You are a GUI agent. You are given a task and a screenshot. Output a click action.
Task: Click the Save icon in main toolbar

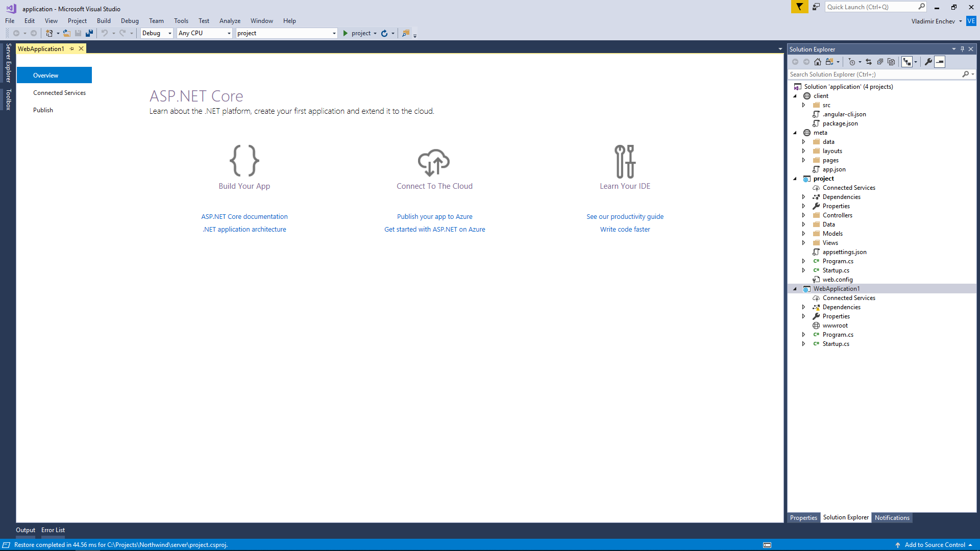(78, 33)
